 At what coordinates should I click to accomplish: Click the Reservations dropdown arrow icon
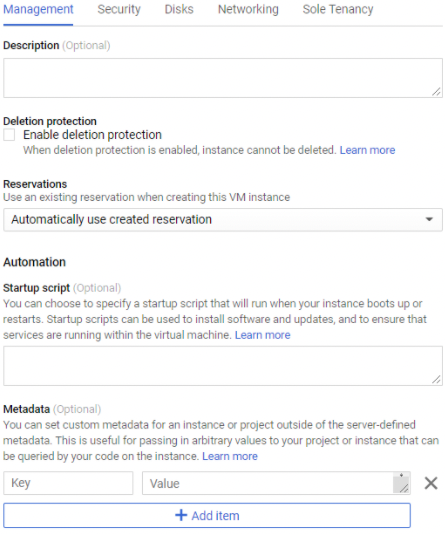(x=429, y=219)
